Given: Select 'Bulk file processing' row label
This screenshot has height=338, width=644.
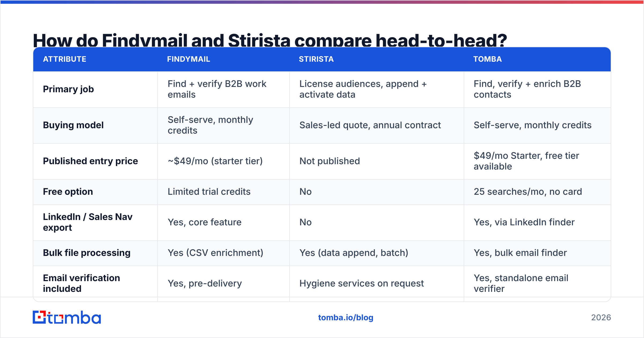Looking at the screenshot, I should click(87, 253).
